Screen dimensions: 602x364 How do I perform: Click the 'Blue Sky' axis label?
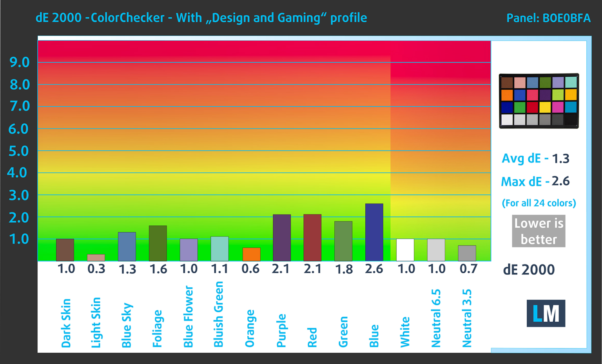click(x=127, y=325)
